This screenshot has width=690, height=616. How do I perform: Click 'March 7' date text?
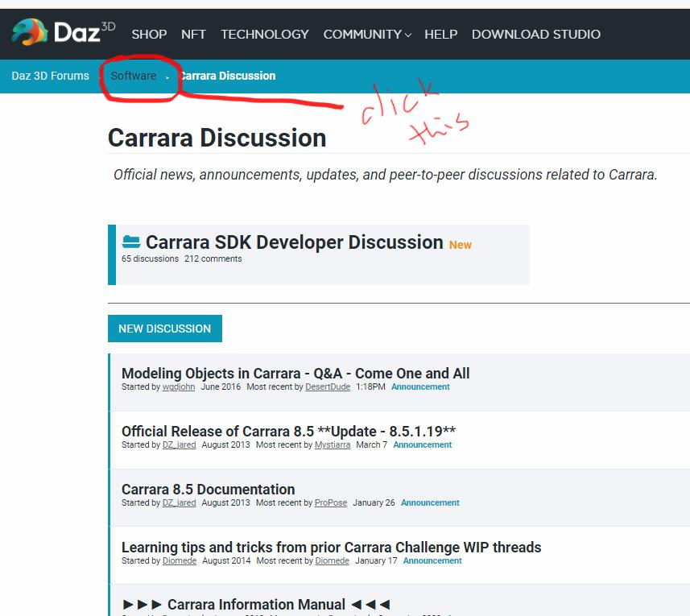coord(371,444)
